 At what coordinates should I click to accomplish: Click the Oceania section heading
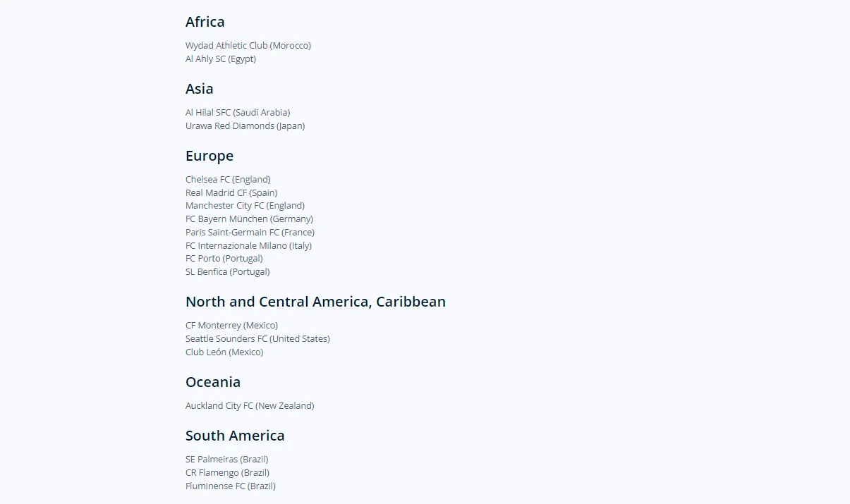click(x=213, y=382)
